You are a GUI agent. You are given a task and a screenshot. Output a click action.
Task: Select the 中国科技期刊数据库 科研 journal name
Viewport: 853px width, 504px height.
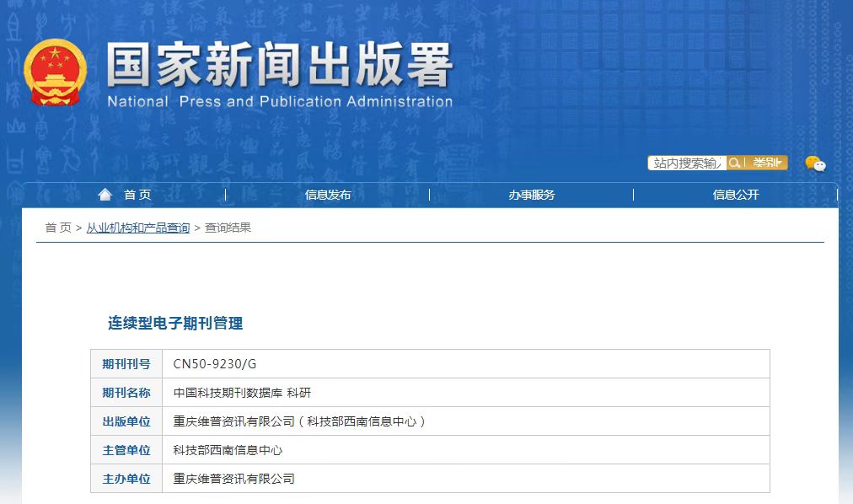click(x=242, y=393)
